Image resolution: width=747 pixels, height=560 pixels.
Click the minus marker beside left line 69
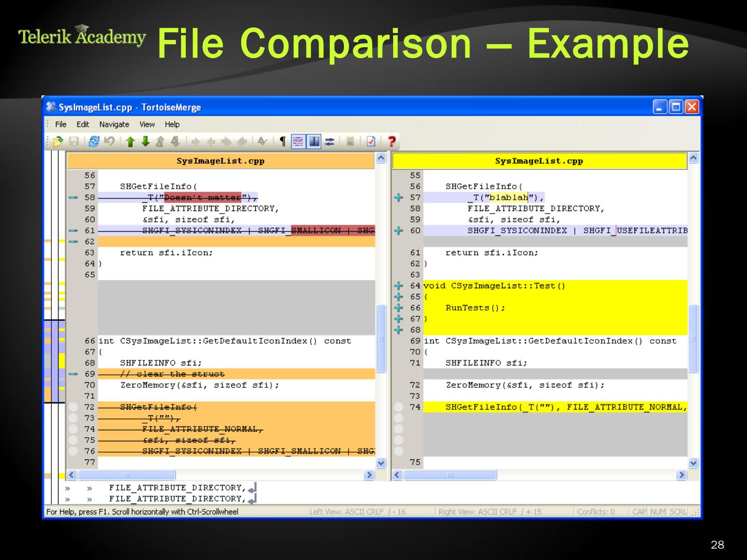73,374
